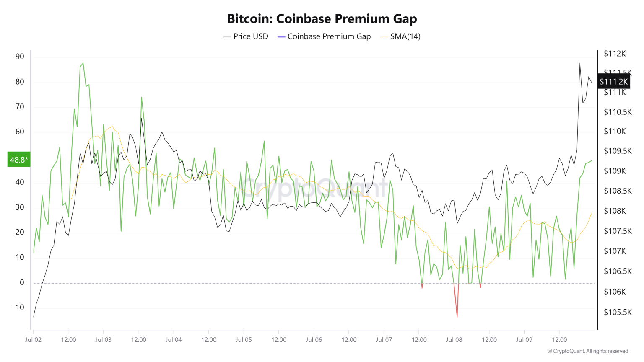Click the green 48.8* value tag

[19, 159]
